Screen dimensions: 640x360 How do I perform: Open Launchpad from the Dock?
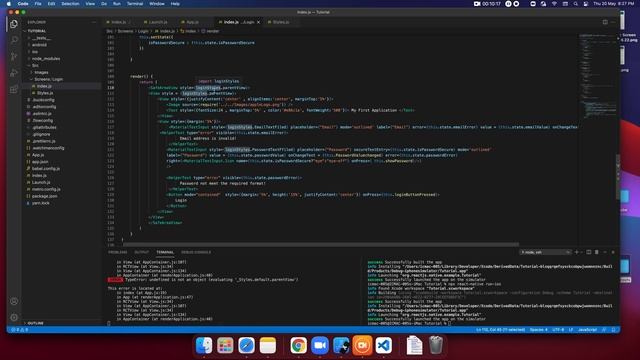pyautogui.click(x=225, y=345)
